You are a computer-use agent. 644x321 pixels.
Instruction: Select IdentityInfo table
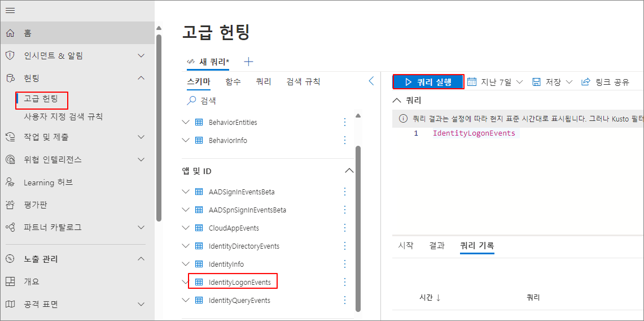(x=226, y=264)
